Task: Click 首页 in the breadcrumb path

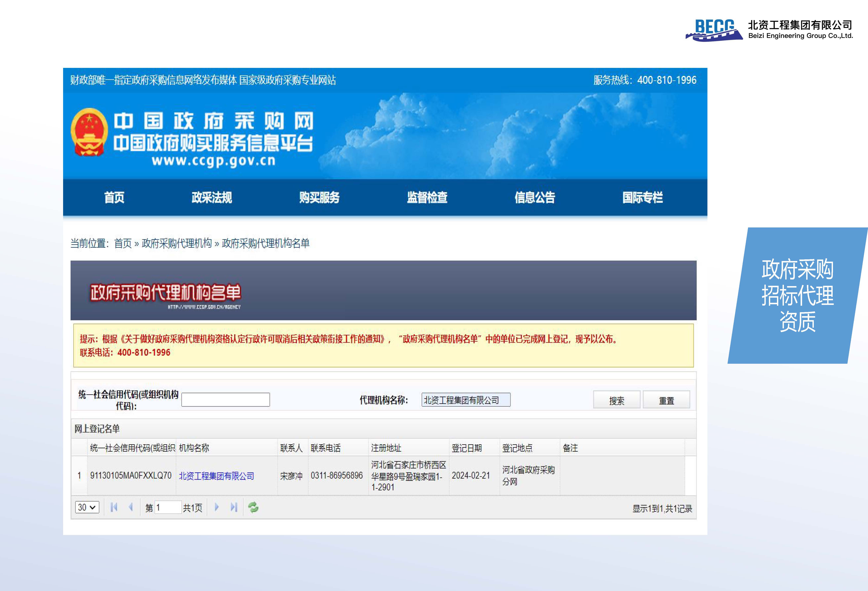Action: pyautogui.click(x=123, y=243)
